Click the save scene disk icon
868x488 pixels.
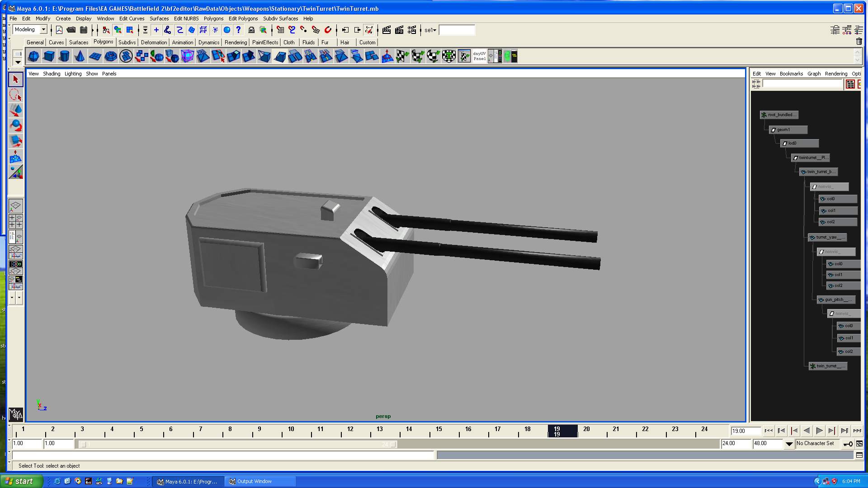click(x=84, y=30)
